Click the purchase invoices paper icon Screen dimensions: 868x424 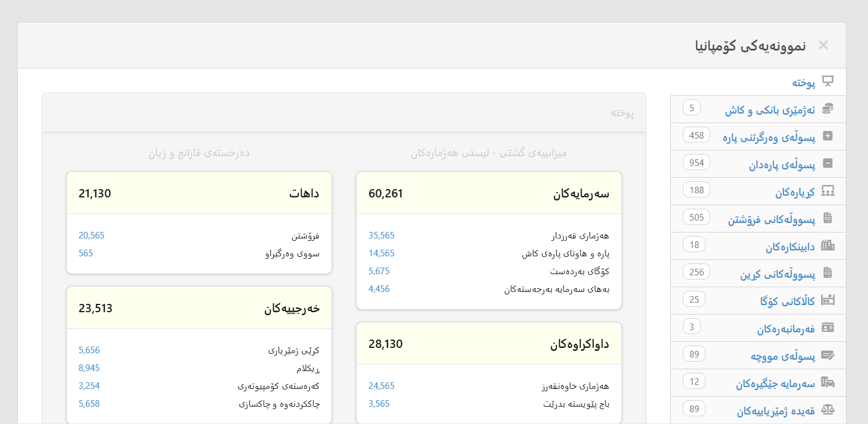click(828, 272)
